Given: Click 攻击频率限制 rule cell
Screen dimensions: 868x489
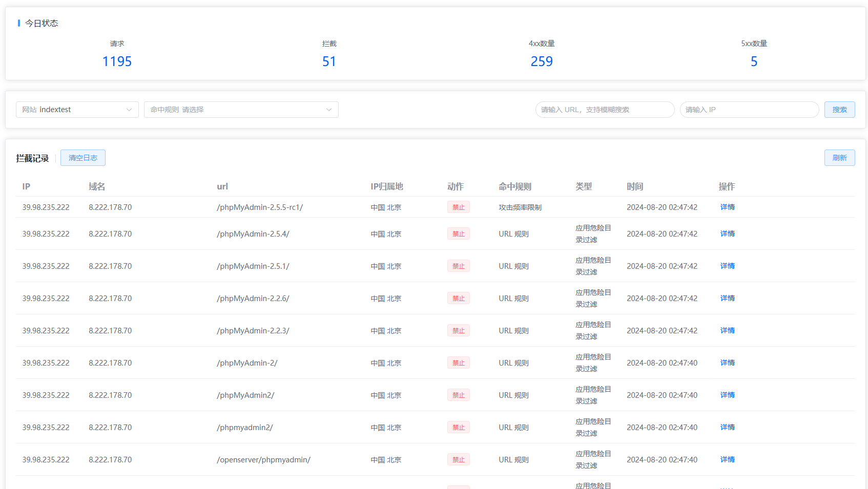Looking at the screenshot, I should tap(520, 207).
